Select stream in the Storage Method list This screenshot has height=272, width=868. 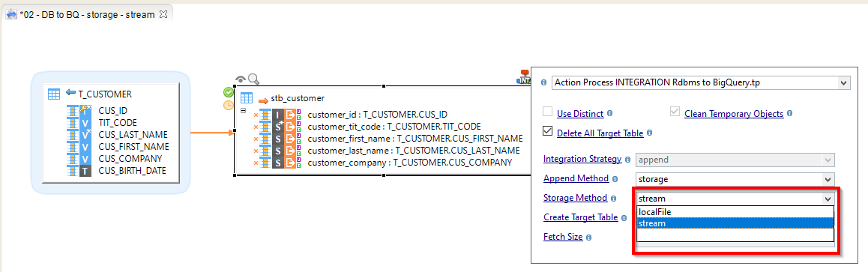(x=735, y=223)
